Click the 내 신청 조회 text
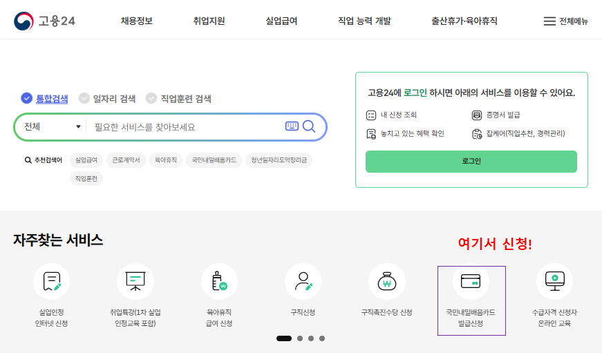602x364 pixels. point(399,115)
